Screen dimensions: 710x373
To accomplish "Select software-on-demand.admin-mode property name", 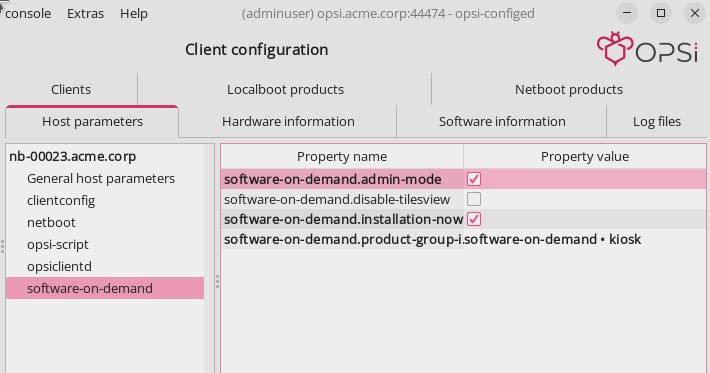I will coord(342,179).
